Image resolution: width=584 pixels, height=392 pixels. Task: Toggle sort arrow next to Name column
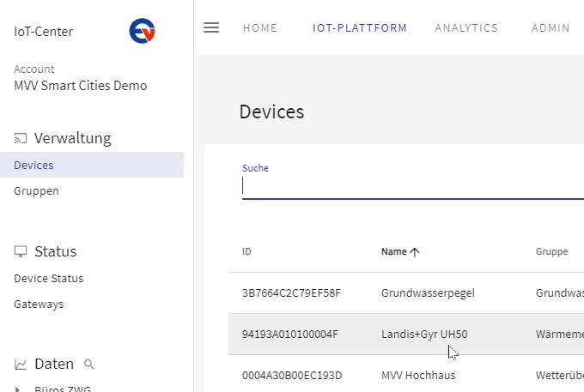415,252
